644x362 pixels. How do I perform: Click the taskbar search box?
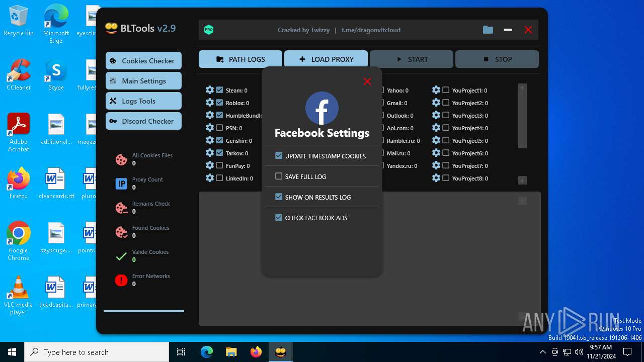[x=97, y=352]
